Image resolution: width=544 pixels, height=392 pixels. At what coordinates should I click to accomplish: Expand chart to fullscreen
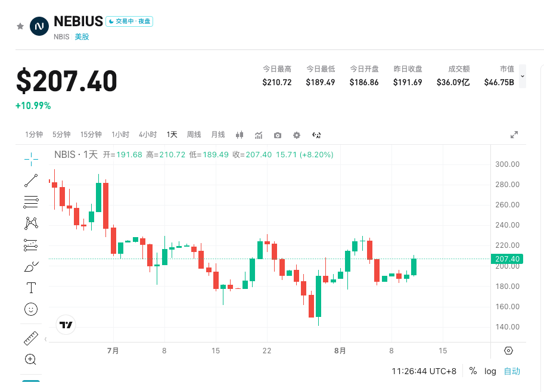(x=514, y=135)
